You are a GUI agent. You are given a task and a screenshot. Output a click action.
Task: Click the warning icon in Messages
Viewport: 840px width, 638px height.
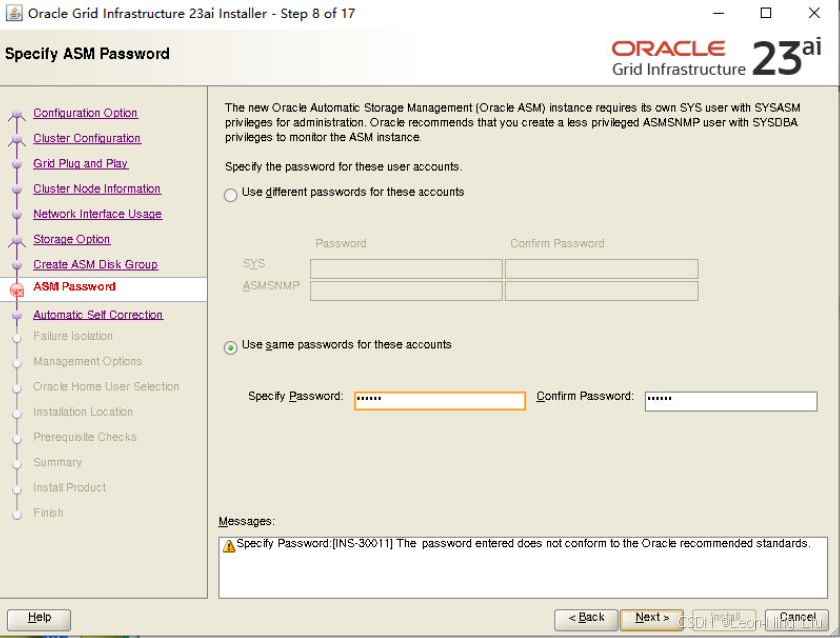pos(229,546)
